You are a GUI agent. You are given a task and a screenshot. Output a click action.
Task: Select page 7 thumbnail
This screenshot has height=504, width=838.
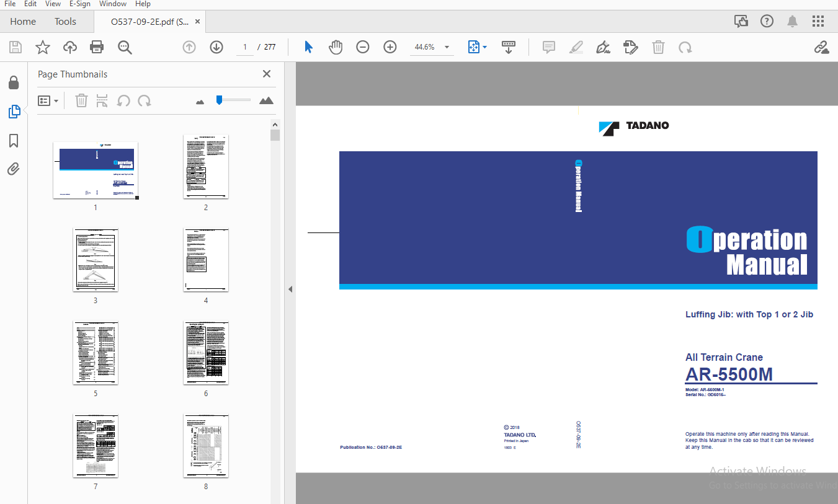click(96, 446)
